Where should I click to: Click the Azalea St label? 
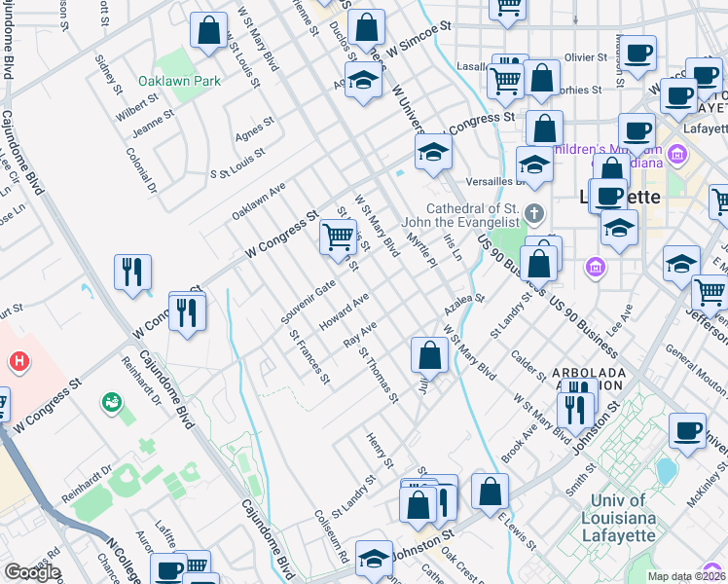pos(464,305)
